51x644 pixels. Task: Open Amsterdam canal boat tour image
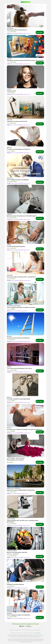(x=25, y=476)
